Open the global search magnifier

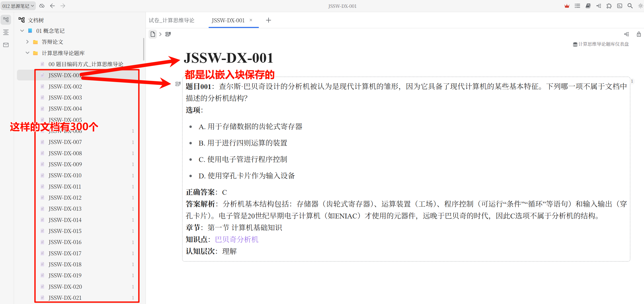click(x=630, y=6)
